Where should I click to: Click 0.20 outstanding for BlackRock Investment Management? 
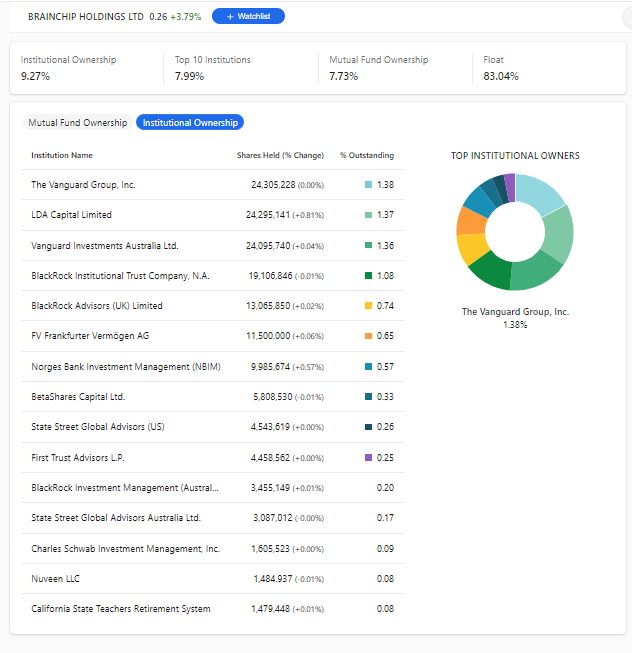[x=385, y=488]
